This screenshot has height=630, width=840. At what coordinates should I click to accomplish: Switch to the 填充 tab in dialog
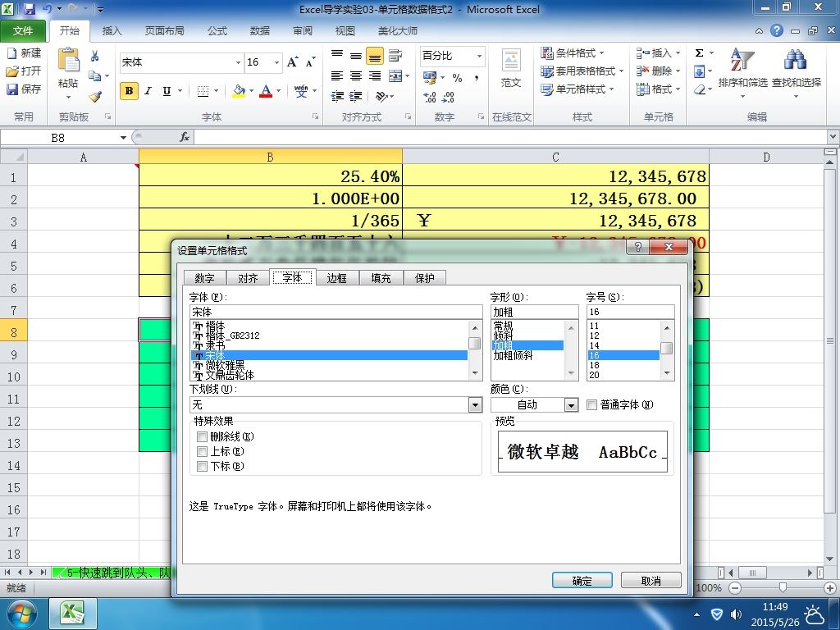pyautogui.click(x=381, y=278)
